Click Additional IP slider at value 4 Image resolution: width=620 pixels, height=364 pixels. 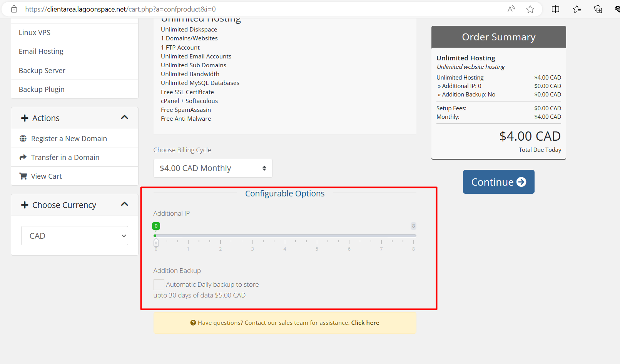(285, 236)
